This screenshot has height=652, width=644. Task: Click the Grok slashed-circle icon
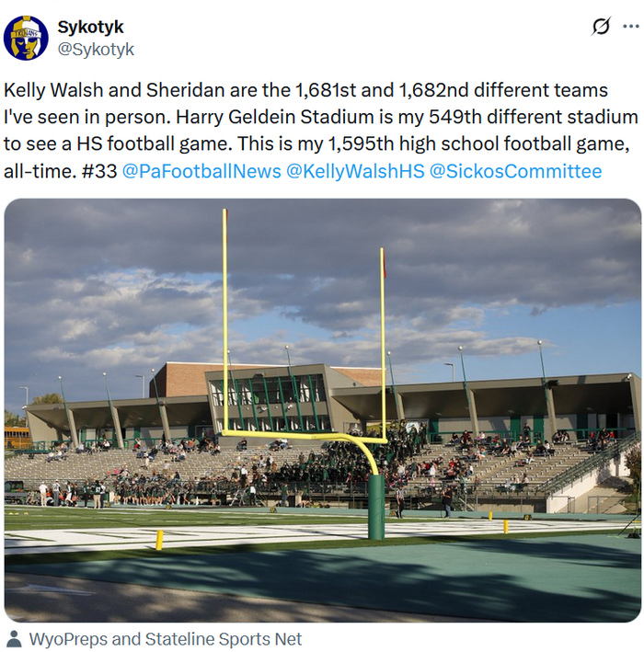(601, 27)
